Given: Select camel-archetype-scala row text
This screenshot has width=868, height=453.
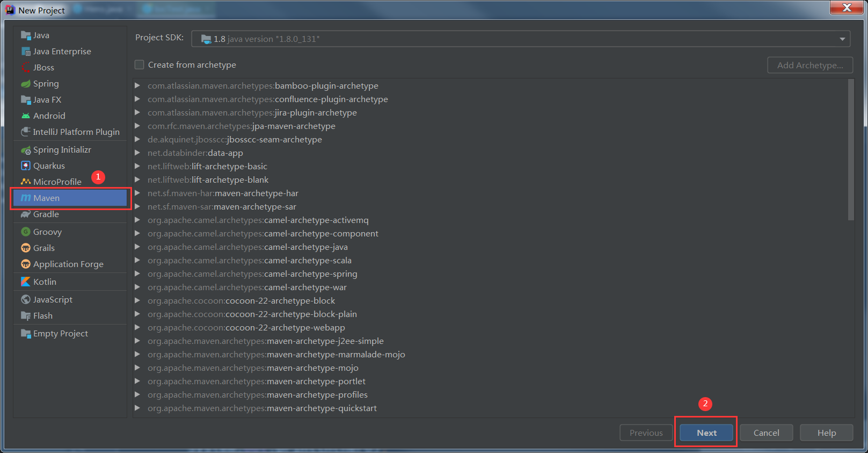Looking at the screenshot, I should [x=250, y=261].
